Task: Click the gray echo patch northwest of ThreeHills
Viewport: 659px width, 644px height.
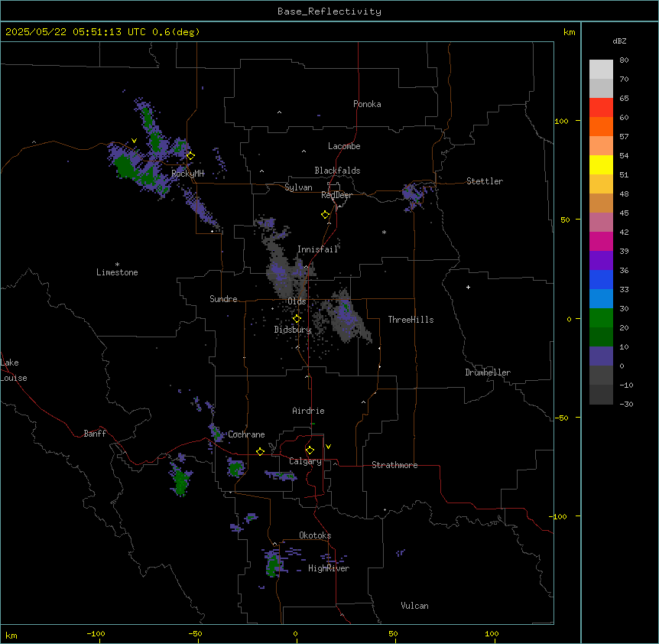Action: (346, 315)
